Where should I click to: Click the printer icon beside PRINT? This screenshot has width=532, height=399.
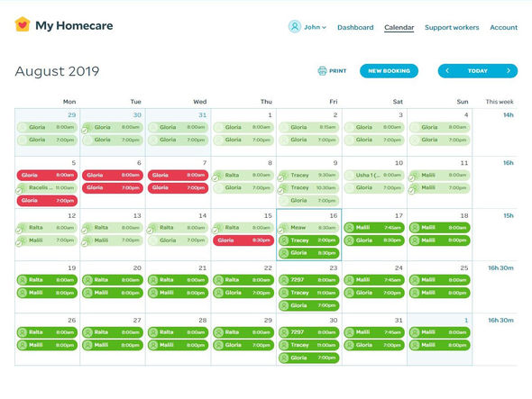click(x=322, y=71)
